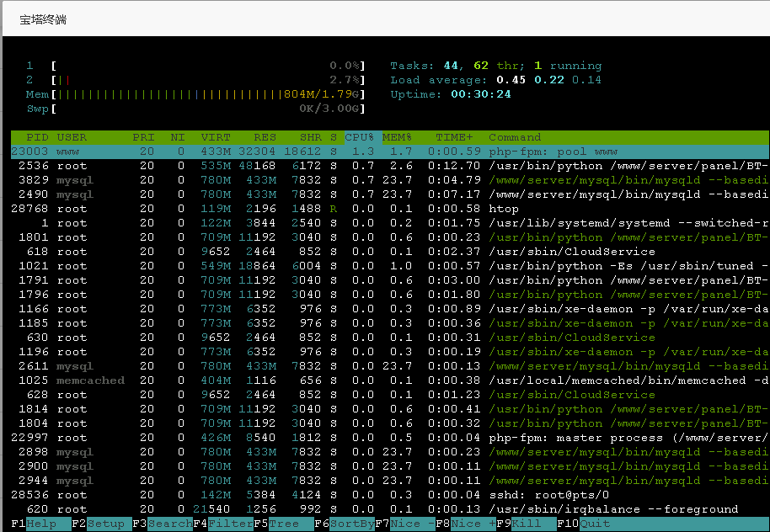Click the F1 Help function key label
770x532 pixels.
pos(41,524)
